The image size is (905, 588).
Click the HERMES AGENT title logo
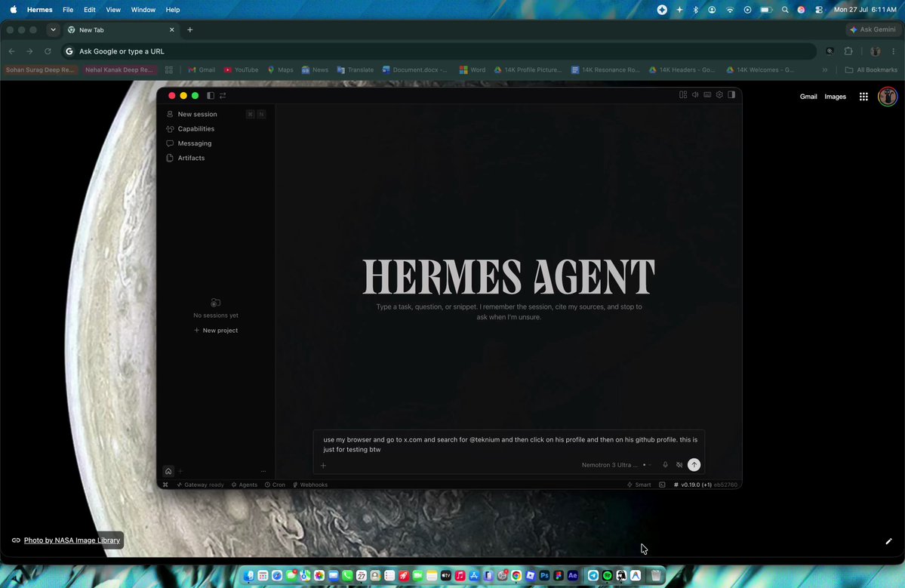tap(509, 276)
